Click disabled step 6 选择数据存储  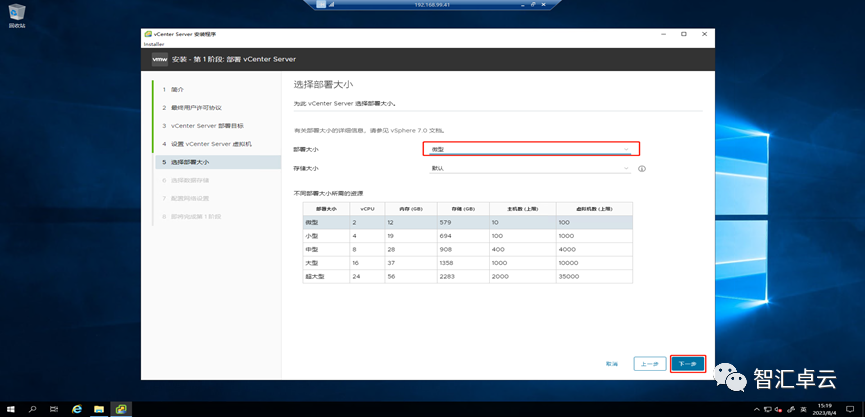click(186, 180)
